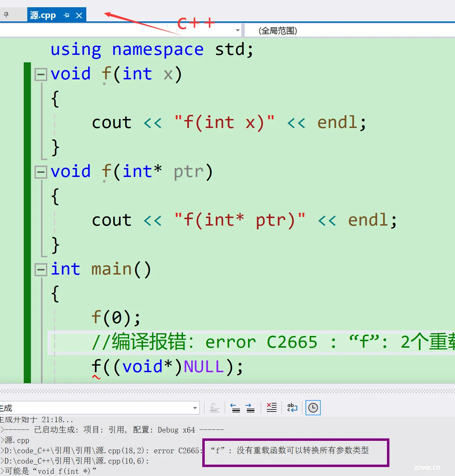Click the pin icon left of the 源.cpp tab
The image size is (455, 476).
click(6, 15)
